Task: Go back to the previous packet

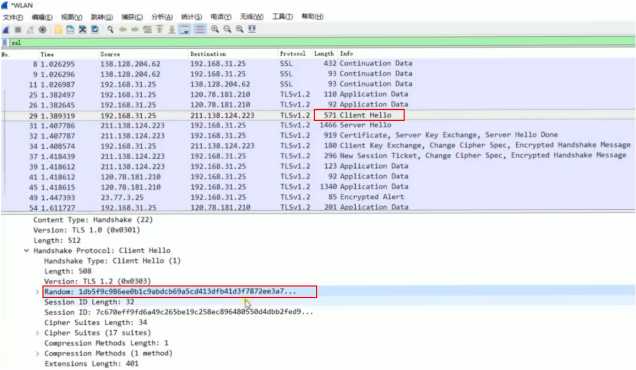Action: [123, 30]
